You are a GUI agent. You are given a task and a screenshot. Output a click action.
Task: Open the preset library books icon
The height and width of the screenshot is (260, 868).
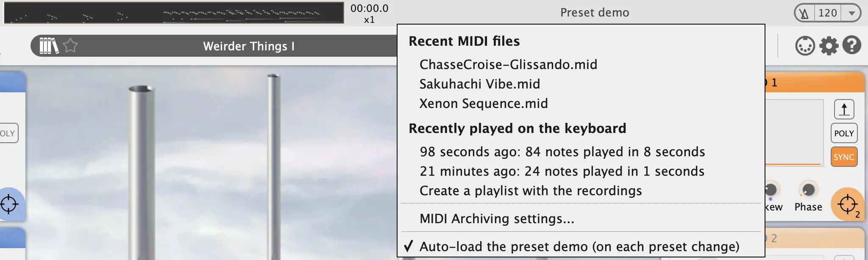coord(49,46)
